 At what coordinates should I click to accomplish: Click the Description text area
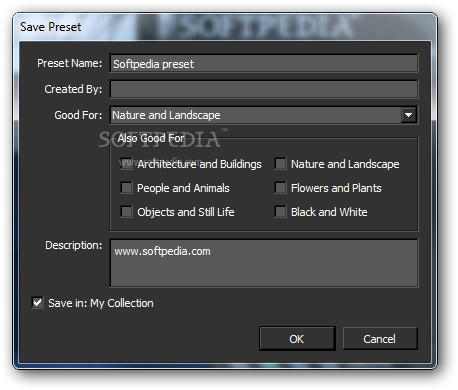[264, 263]
